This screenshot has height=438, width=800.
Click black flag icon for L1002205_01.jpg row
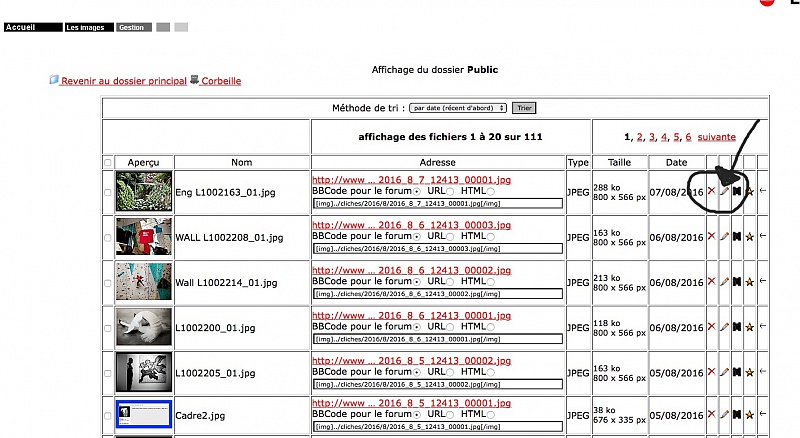point(737,372)
